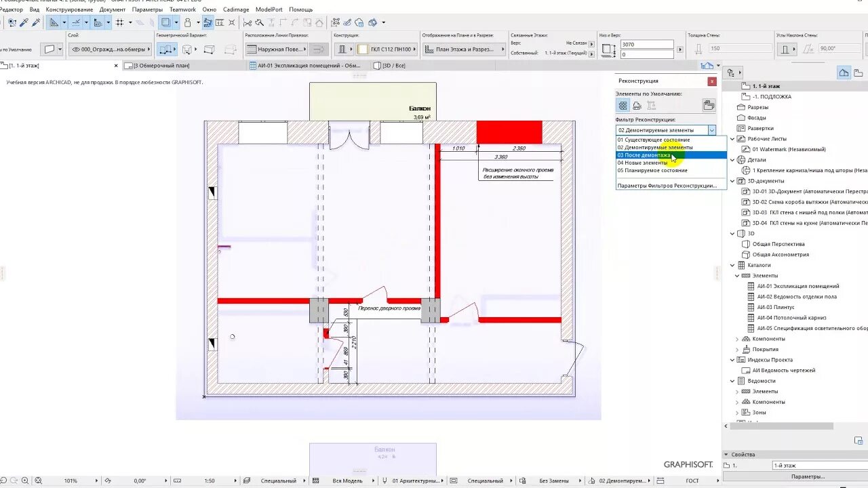868x488 pixels.
Task: Click the reset renovation status icon
Action: coord(709,105)
